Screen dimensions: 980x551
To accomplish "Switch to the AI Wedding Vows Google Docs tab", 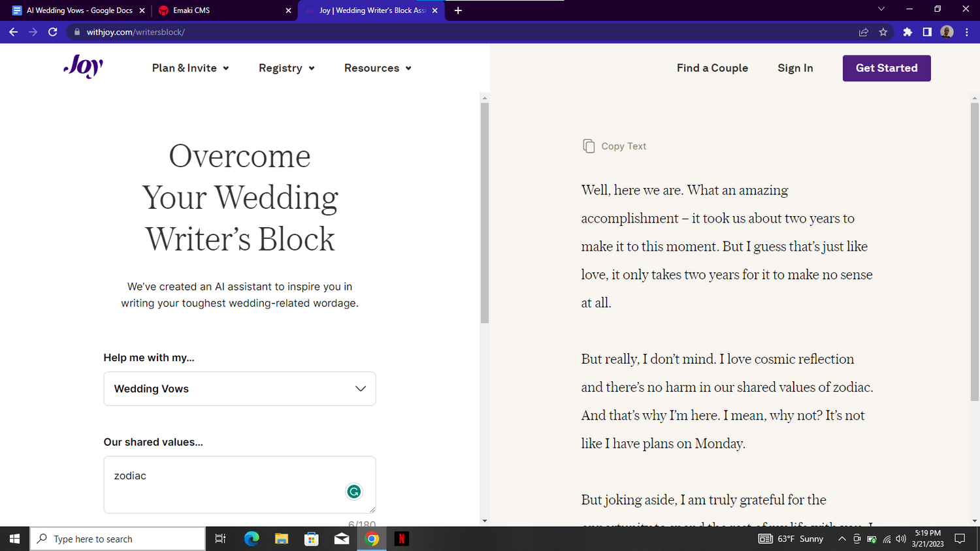I will 75,10.
